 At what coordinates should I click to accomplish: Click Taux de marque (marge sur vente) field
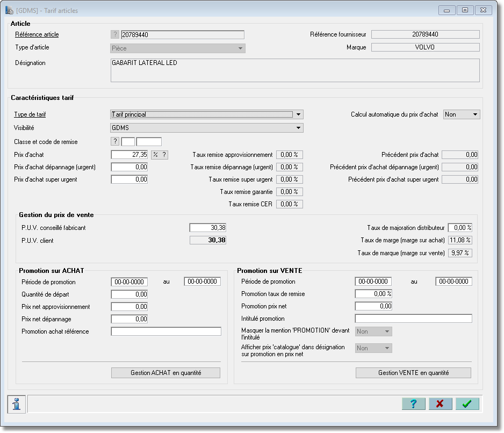pyautogui.click(x=460, y=253)
